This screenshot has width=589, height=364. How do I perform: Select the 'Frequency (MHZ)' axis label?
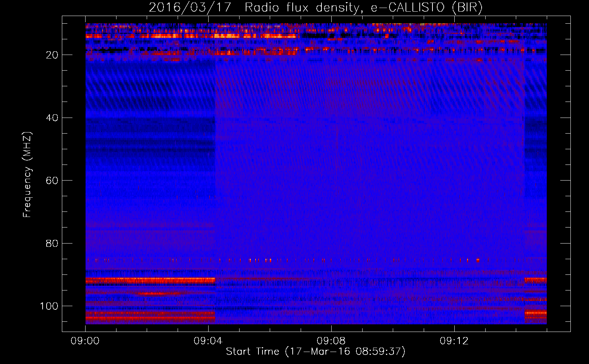(x=27, y=175)
